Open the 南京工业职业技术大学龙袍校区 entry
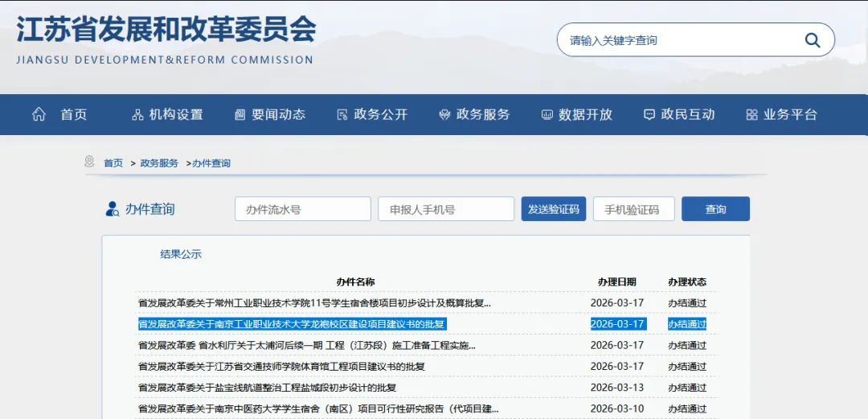This screenshot has height=419, width=868. pyautogui.click(x=293, y=324)
